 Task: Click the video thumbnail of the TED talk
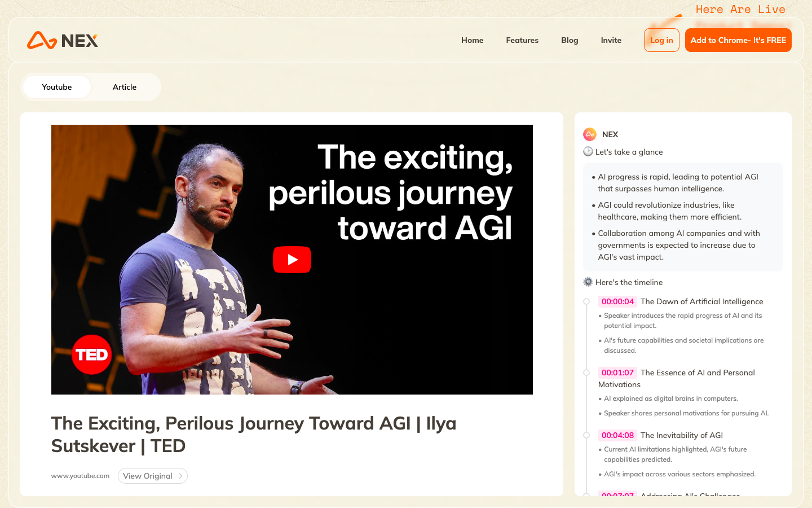(292, 260)
